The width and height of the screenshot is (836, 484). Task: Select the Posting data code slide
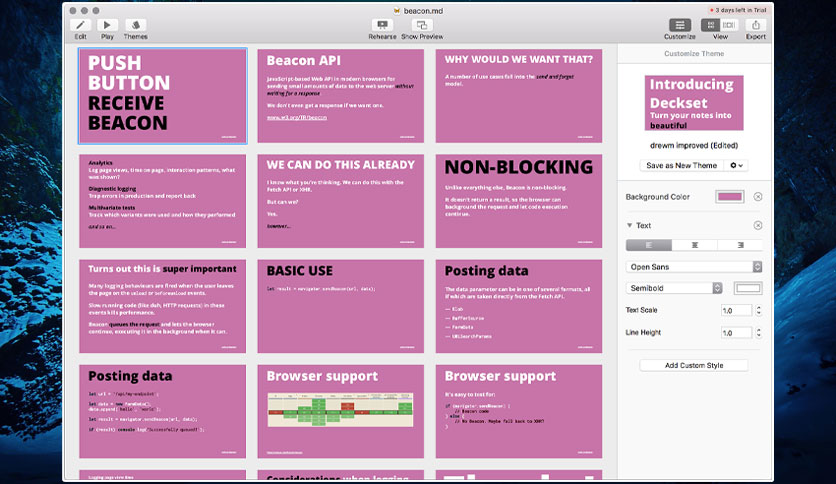(x=163, y=411)
